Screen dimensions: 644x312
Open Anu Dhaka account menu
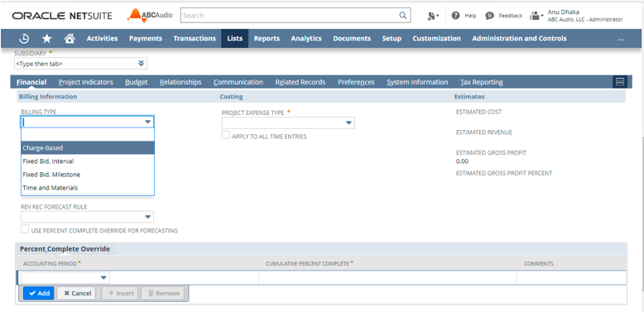tap(585, 16)
